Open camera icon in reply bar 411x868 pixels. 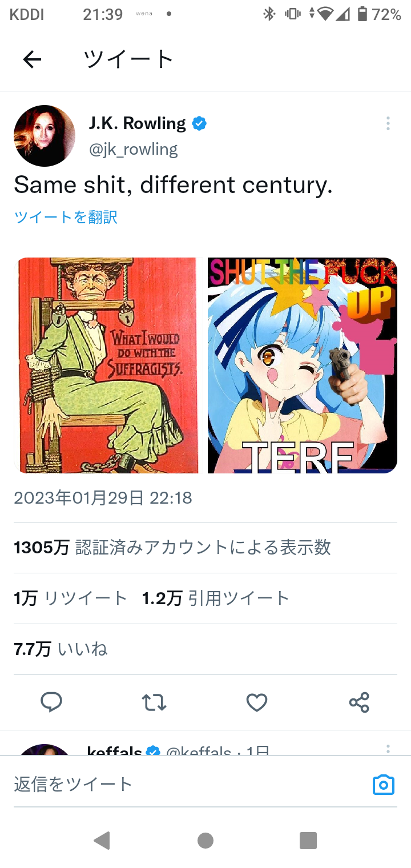click(384, 785)
